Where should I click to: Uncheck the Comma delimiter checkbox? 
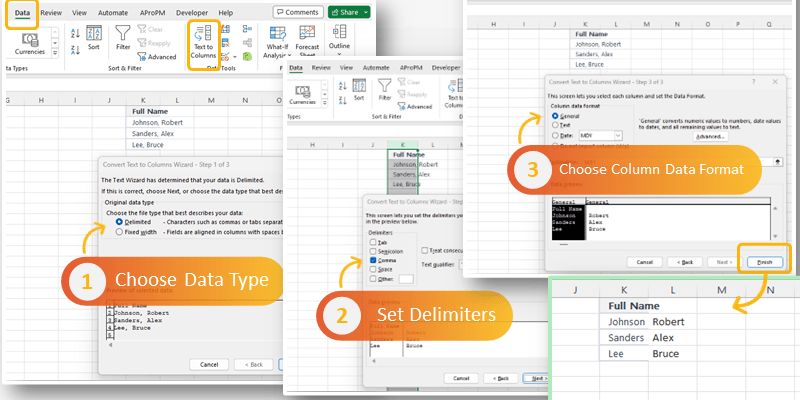pos(373,260)
